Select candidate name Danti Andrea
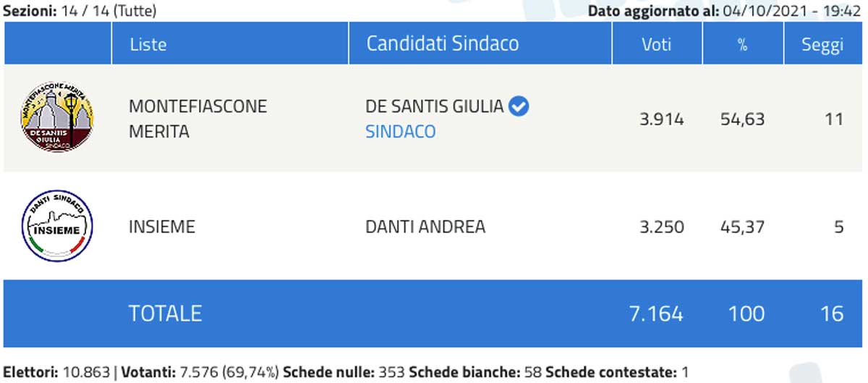This screenshot has width=868, height=383. coord(426,227)
